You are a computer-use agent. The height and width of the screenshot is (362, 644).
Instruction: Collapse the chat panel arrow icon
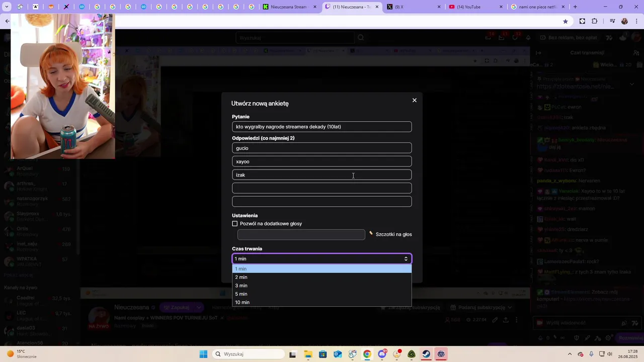[538, 52]
